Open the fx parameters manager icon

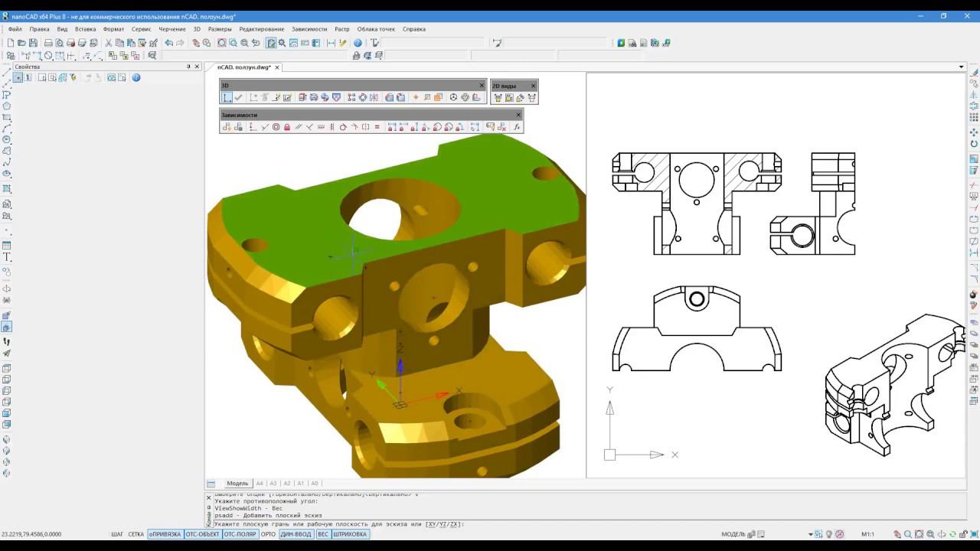(x=517, y=127)
